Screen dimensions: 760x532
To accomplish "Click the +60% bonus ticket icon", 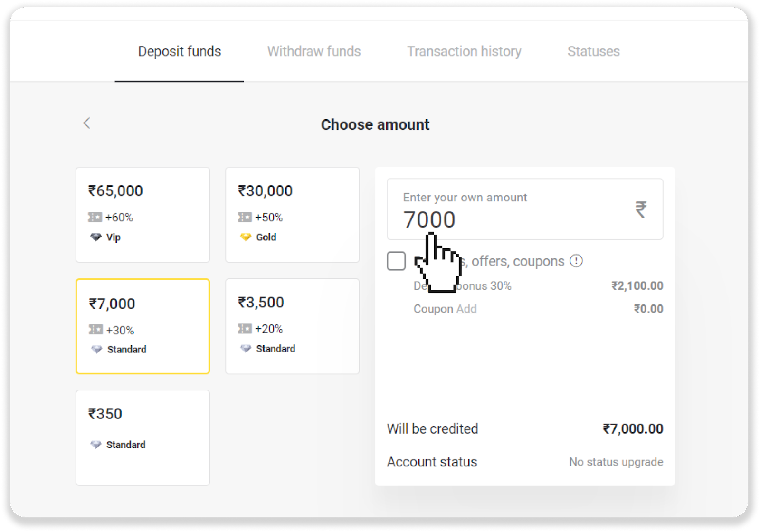I will tap(95, 218).
